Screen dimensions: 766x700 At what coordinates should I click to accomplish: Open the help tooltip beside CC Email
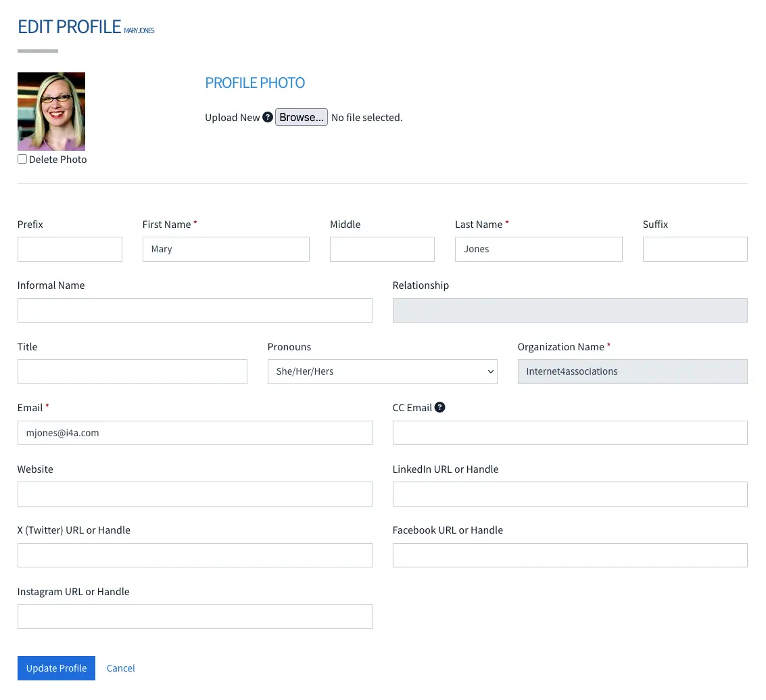point(440,407)
